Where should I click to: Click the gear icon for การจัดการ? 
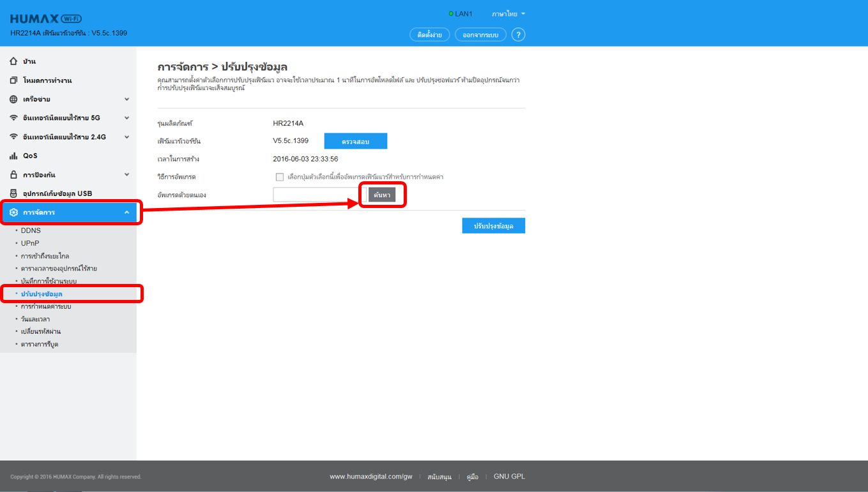click(13, 212)
